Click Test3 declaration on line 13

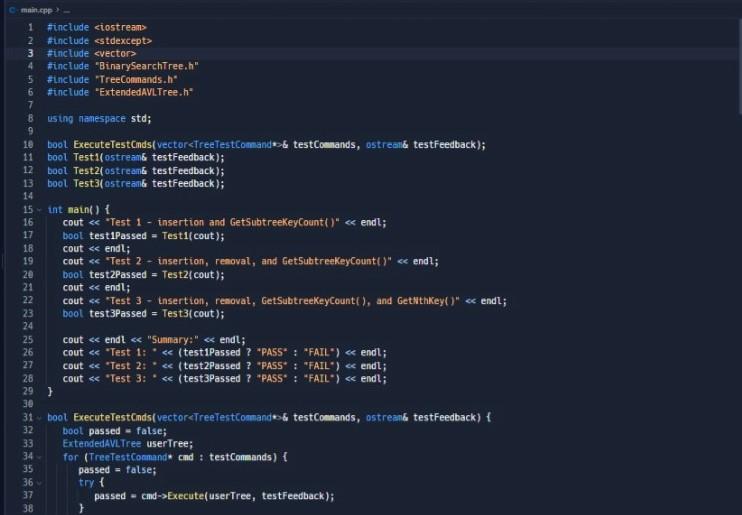pos(86,183)
